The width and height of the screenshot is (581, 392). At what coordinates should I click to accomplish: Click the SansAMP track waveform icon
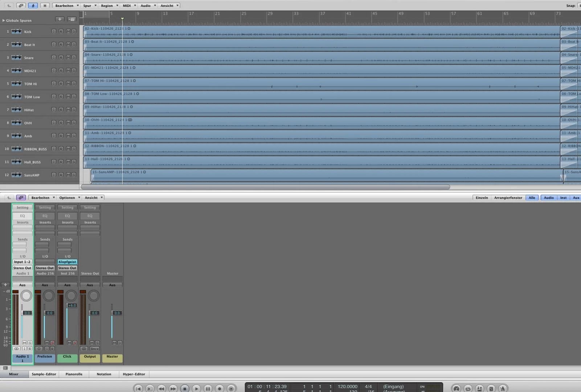tap(16, 175)
